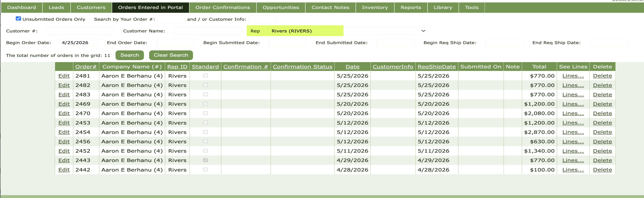The width and height of the screenshot is (644, 198).
Task: Delete order 2452
Action: [603, 151]
